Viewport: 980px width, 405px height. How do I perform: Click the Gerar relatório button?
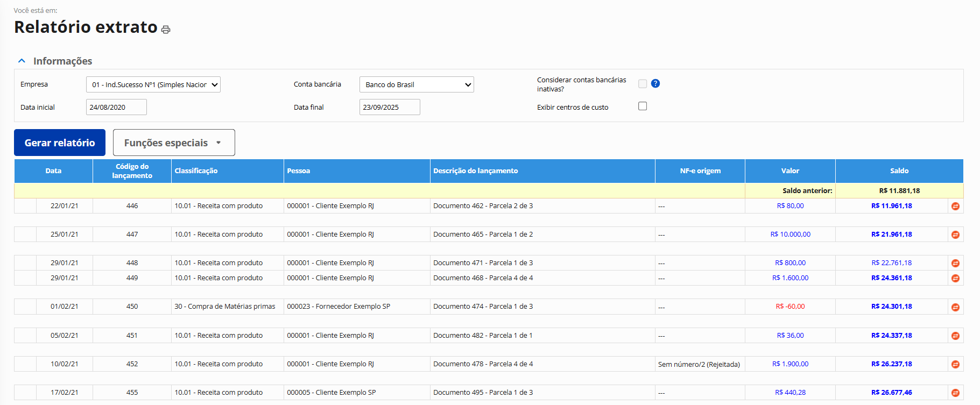[x=60, y=143]
